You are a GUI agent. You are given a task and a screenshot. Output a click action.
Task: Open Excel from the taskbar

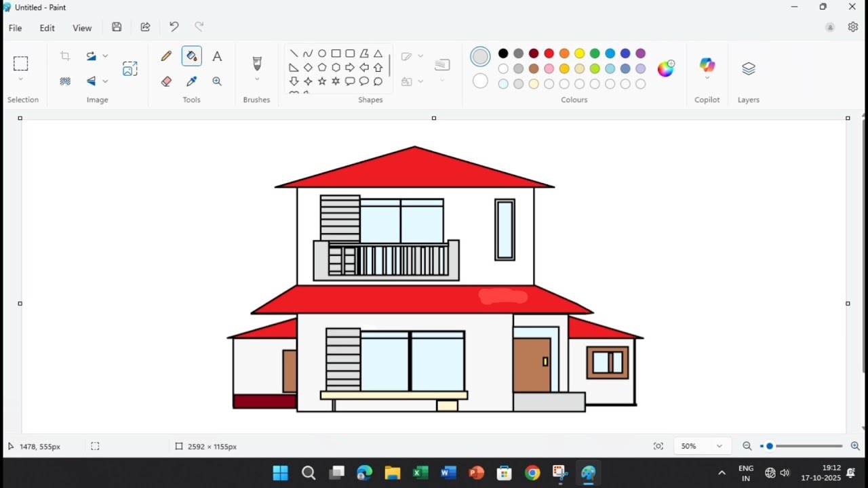click(x=420, y=473)
